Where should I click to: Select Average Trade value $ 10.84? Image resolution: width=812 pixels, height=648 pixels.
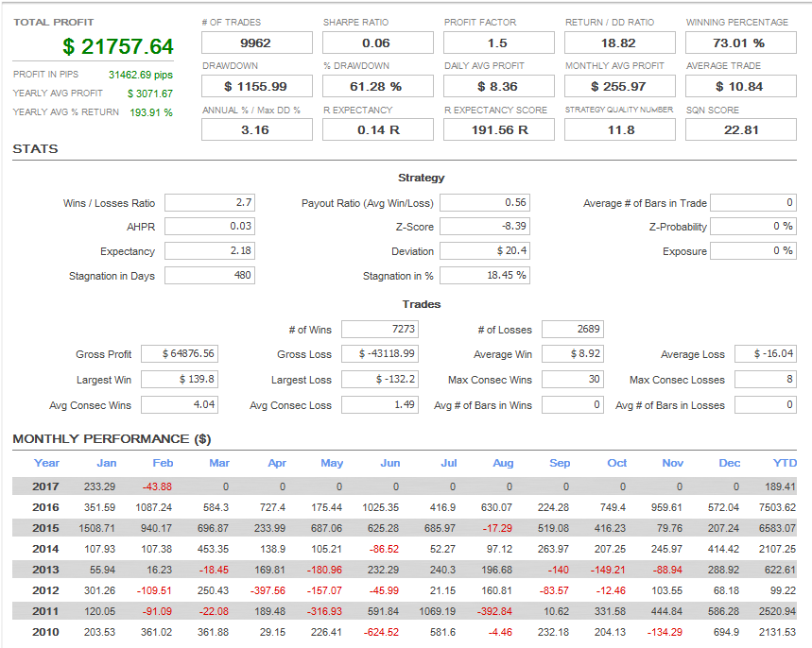point(740,87)
